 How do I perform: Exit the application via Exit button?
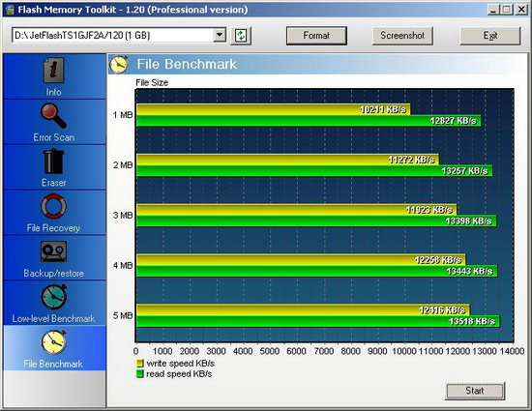coord(490,36)
